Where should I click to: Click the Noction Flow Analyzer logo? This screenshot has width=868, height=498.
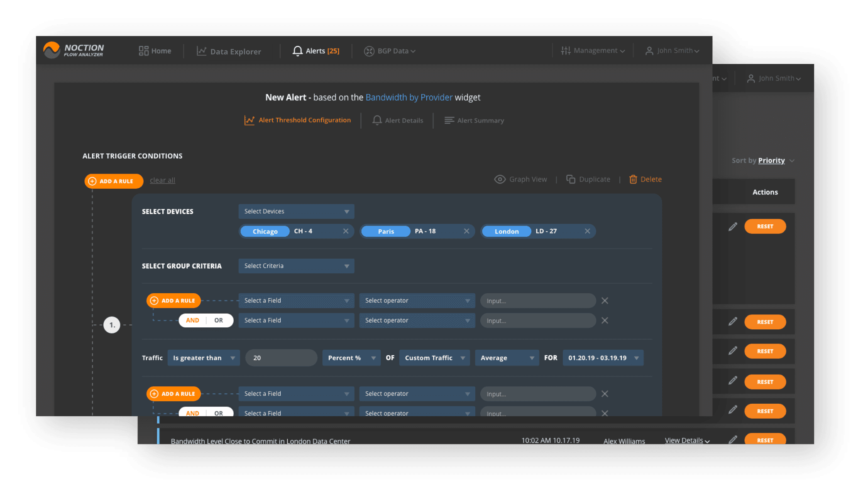point(74,50)
